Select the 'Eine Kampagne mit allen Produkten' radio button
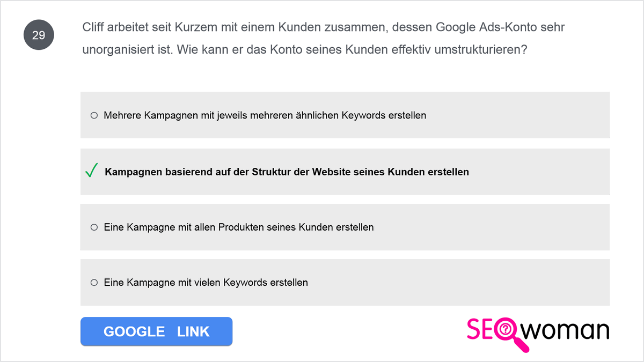This screenshot has height=362, width=644. coord(94,227)
